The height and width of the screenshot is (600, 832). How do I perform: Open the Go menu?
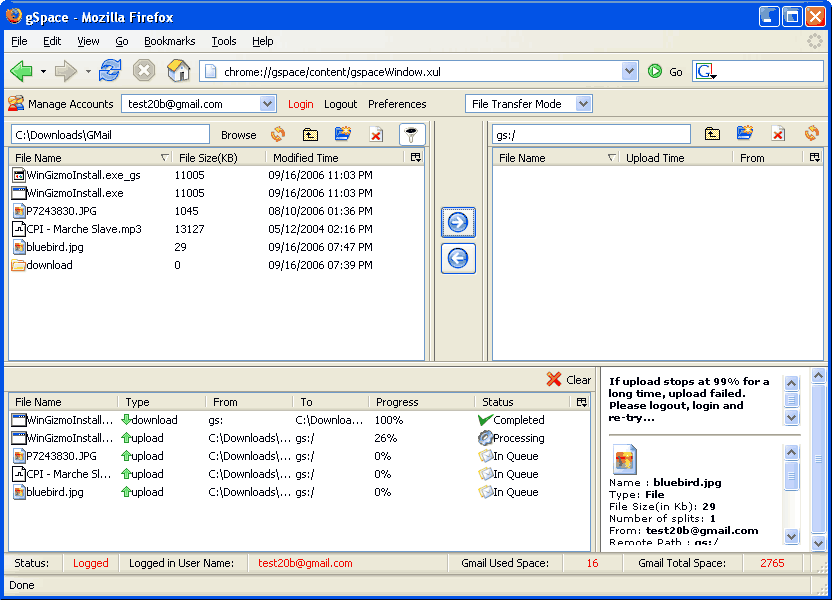click(x=122, y=41)
